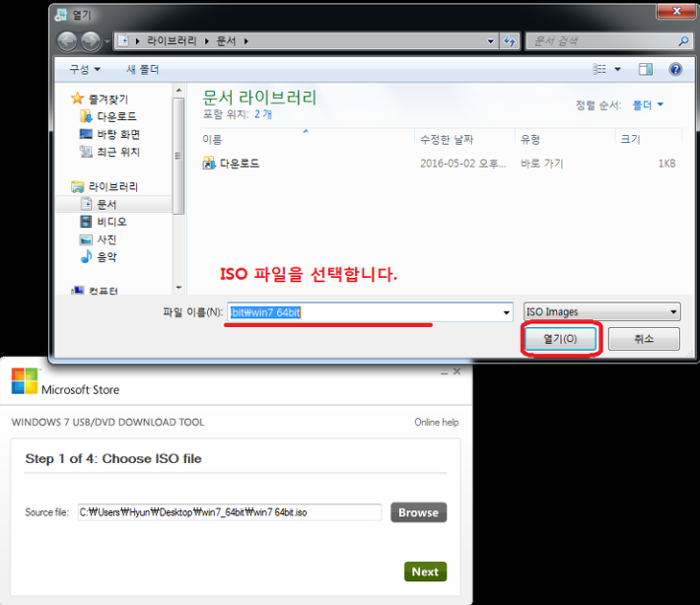This screenshot has width=700, height=605.
Task: Open ISO Images file type dropdown
Action: coord(601,312)
